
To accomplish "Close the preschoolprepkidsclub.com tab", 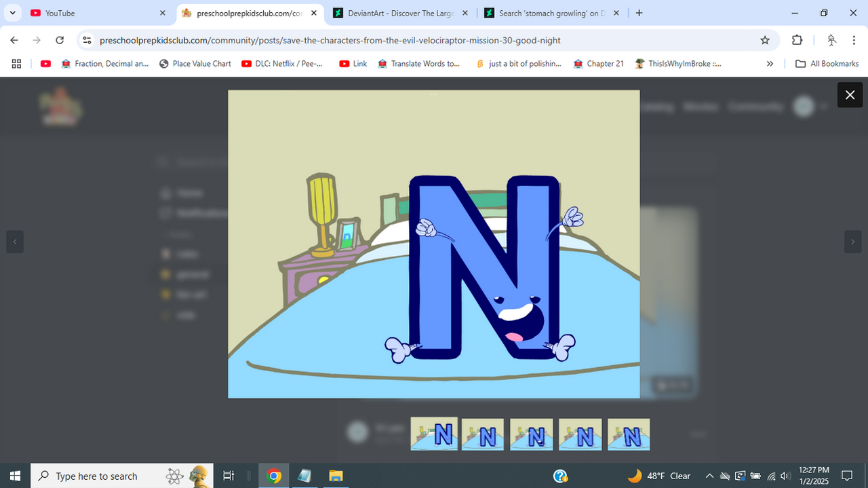I will pos(313,13).
